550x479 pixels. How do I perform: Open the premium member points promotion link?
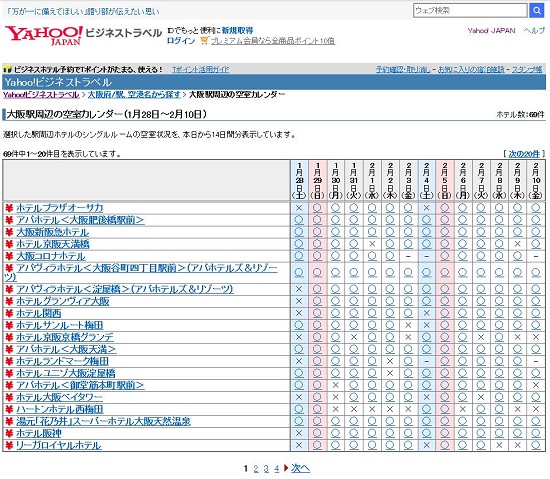273,41
